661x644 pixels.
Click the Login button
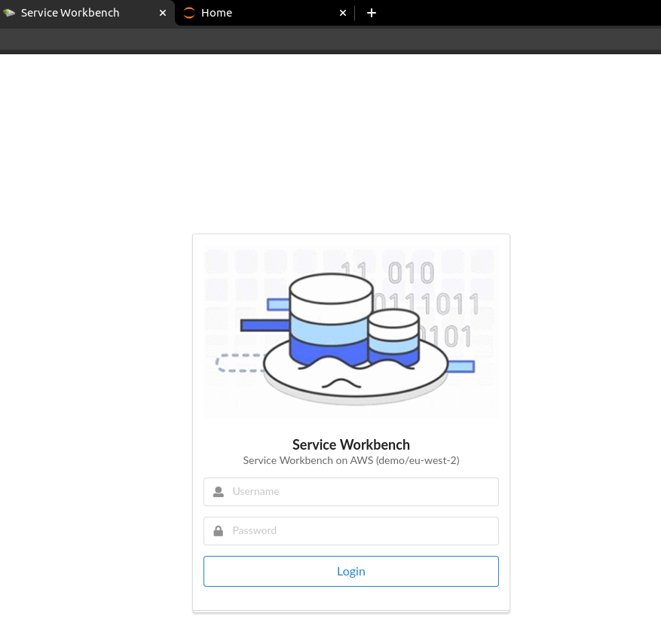point(351,571)
